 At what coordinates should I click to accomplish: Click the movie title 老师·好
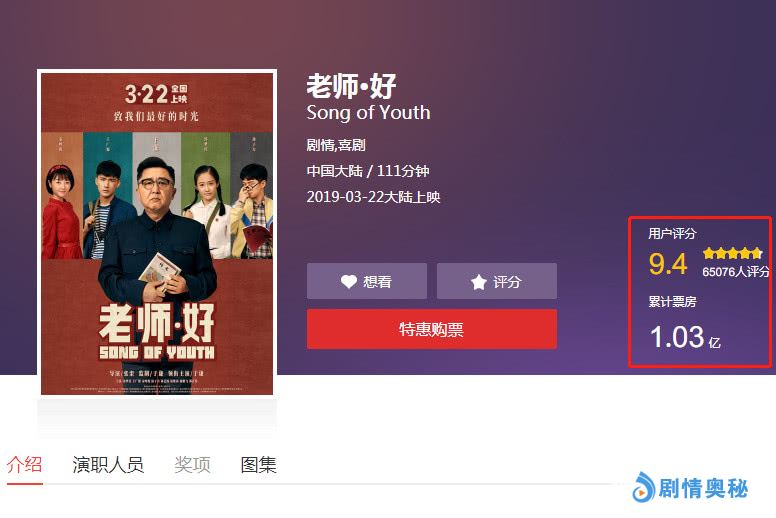[x=351, y=86]
